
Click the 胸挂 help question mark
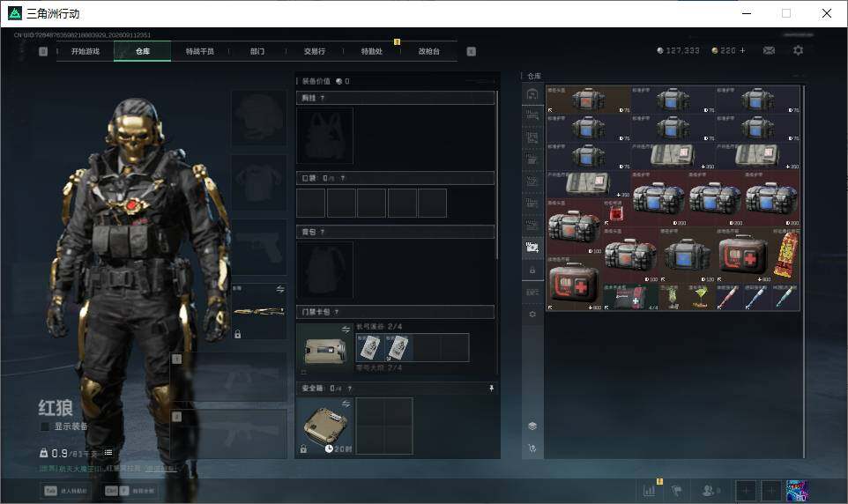323,98
